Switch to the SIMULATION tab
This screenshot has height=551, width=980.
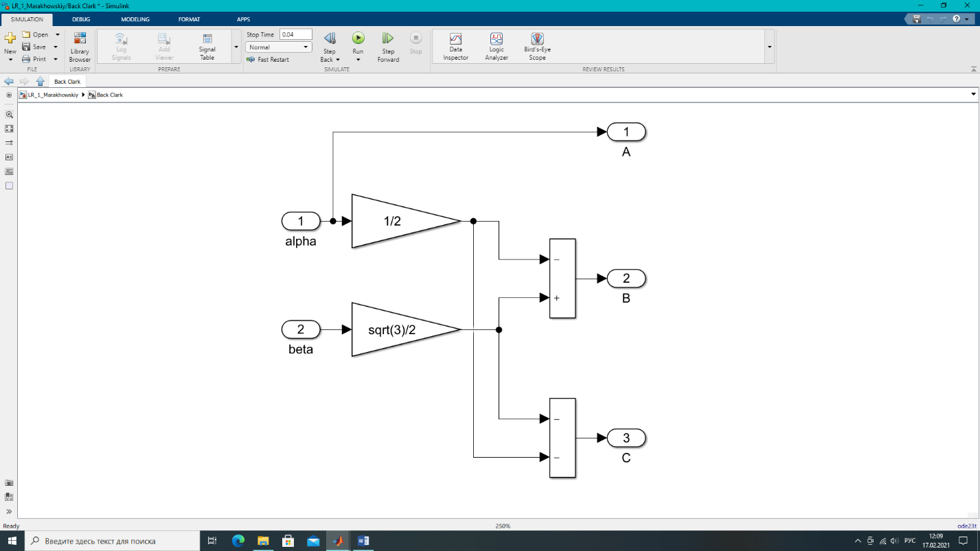27,19
